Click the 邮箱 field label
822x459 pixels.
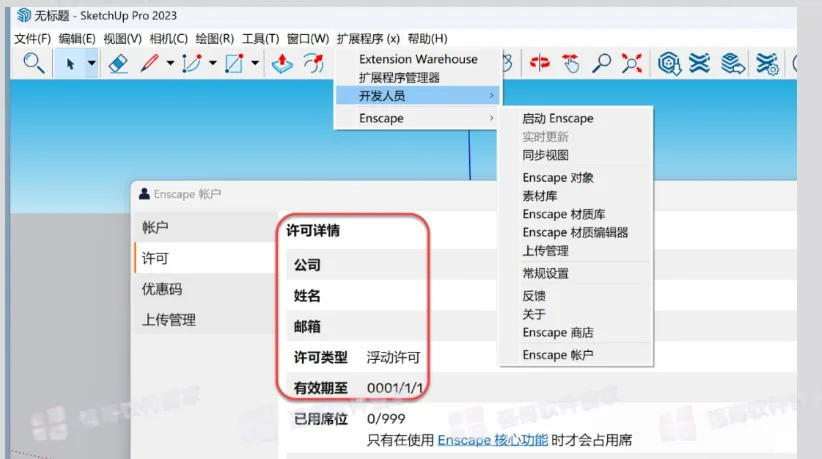307,327
